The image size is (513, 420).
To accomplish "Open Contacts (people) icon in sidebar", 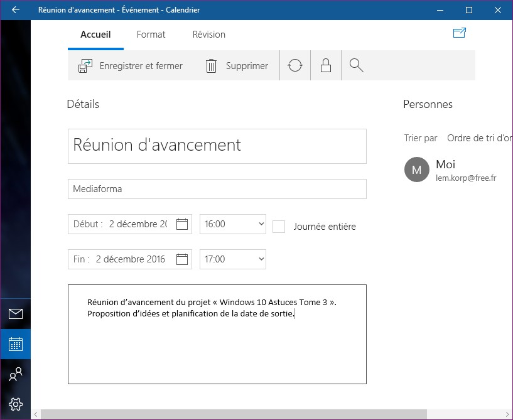I will [16, 375].
